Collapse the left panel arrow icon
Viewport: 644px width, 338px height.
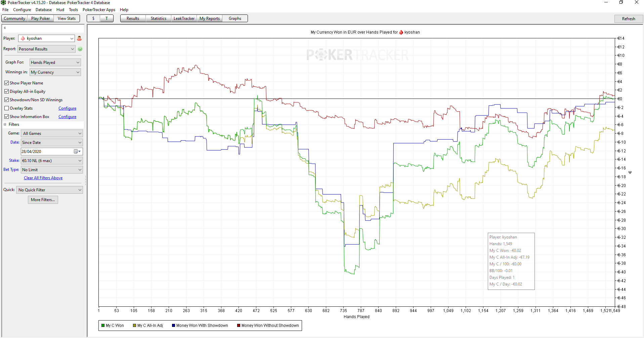[x=5, y=28]
